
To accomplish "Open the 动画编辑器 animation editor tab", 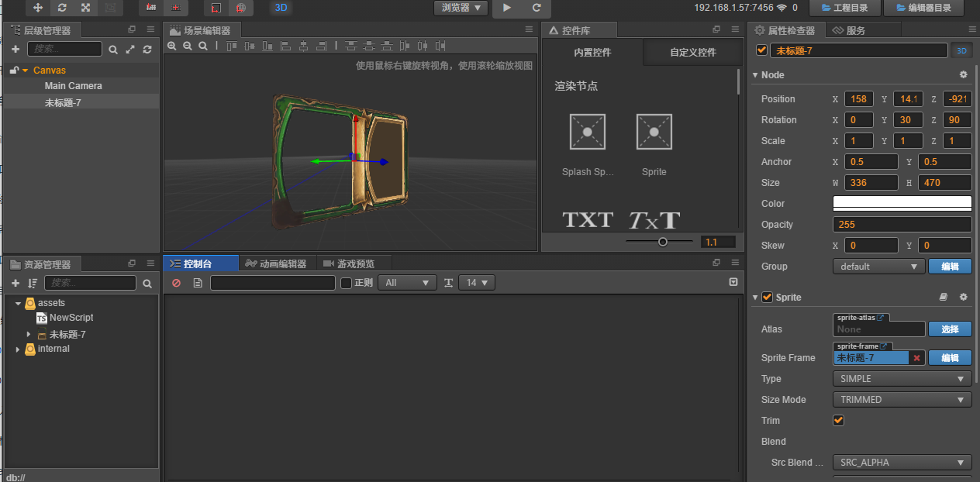I will [x=276, y=263].
